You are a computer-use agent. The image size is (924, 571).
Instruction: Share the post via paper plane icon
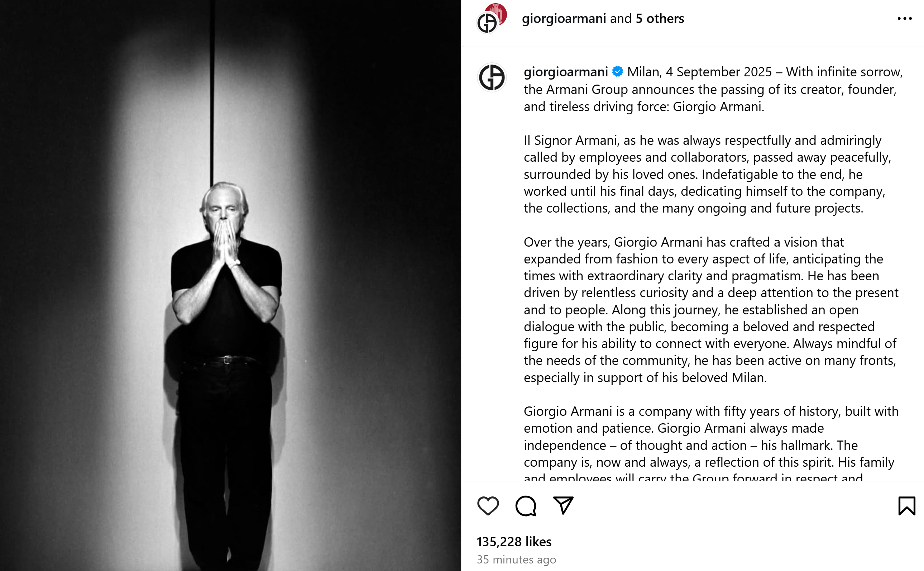(x=563, y=505)
